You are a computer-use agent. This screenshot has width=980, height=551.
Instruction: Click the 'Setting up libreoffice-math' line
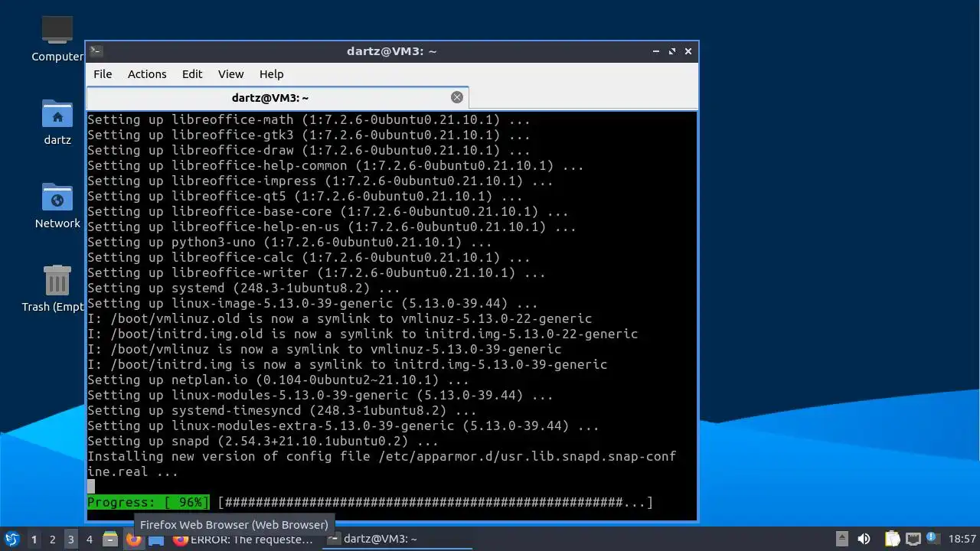click(x=309, y=119)
